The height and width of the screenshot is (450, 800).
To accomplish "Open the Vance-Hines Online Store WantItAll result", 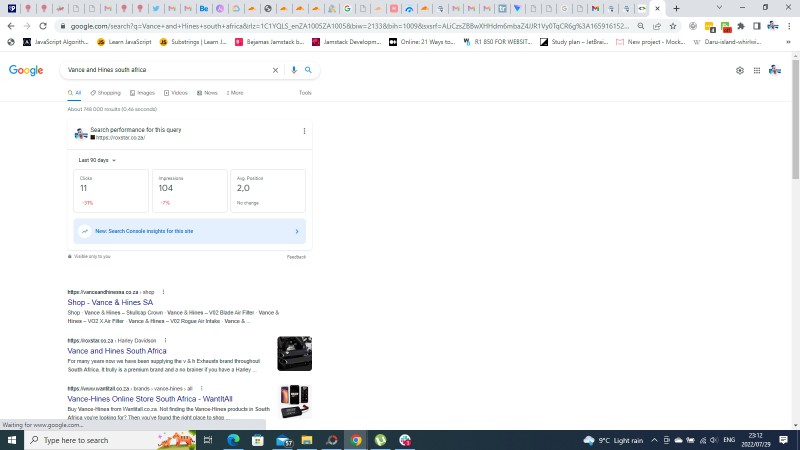I will click(x=150, y=399).
